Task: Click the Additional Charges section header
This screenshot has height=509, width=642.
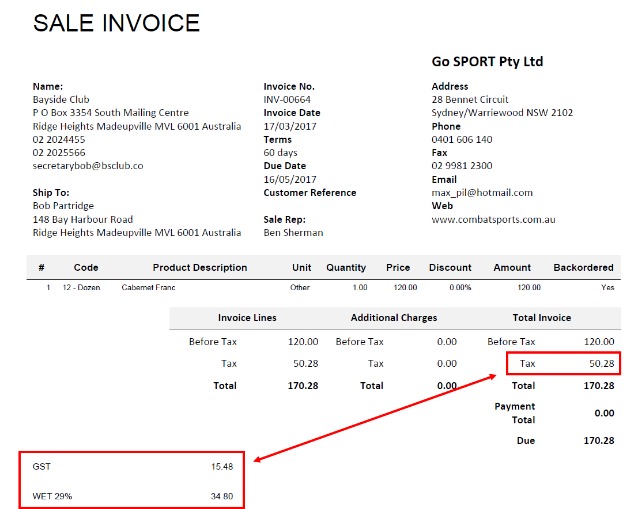Action: (393, 318)
